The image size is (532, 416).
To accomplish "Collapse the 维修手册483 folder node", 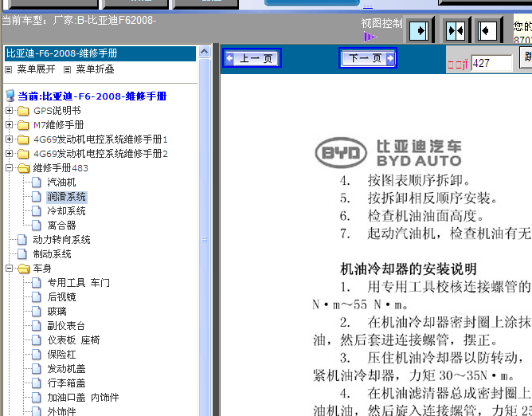I will point(10,167).
